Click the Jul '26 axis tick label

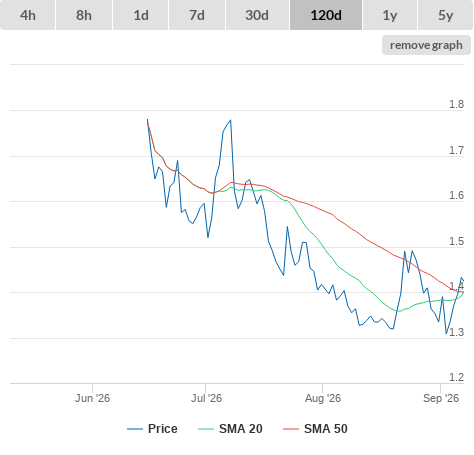coord(206,398)
